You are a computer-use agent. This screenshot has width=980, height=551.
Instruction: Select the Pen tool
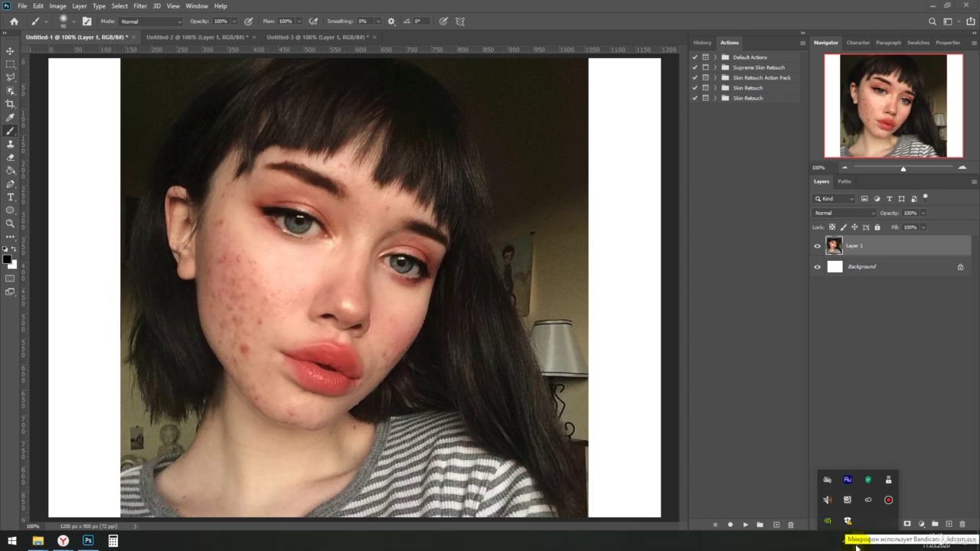click(10, 184)
